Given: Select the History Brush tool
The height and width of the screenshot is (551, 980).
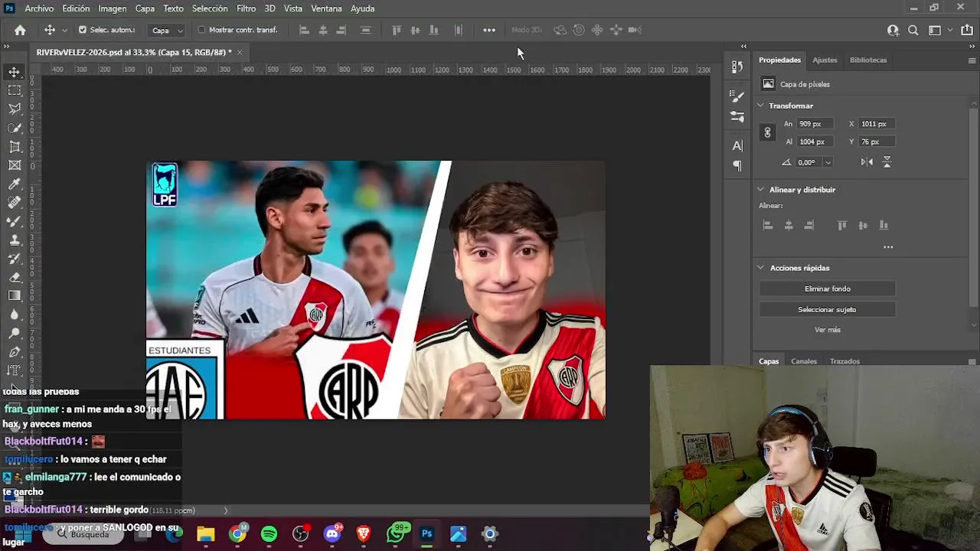Looking at the screenshot, I should click(15, 259).
